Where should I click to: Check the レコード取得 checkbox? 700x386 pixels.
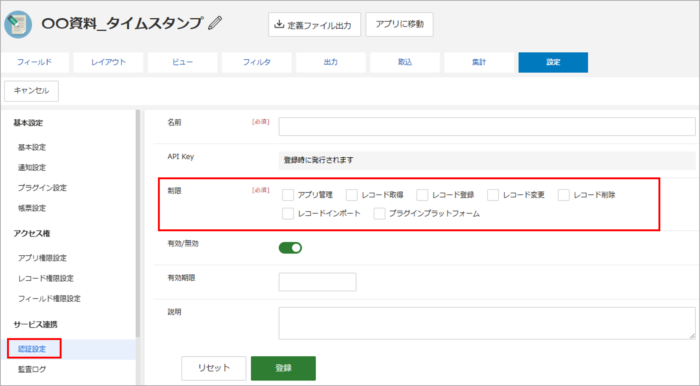tap(352, 195)
